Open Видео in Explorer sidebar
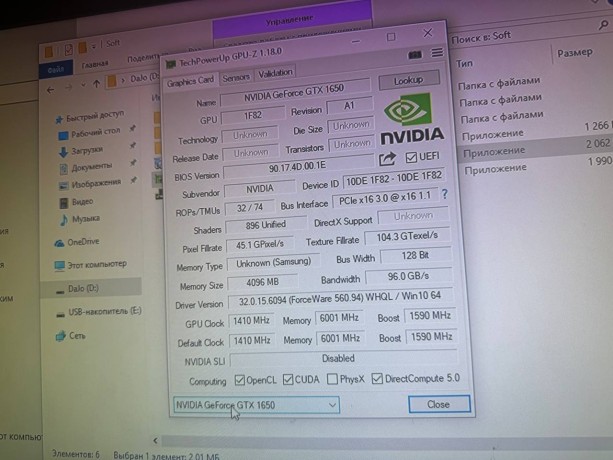The width and height of the screenshot is (613, 460). pyautogui.click(x=76, y=202)
